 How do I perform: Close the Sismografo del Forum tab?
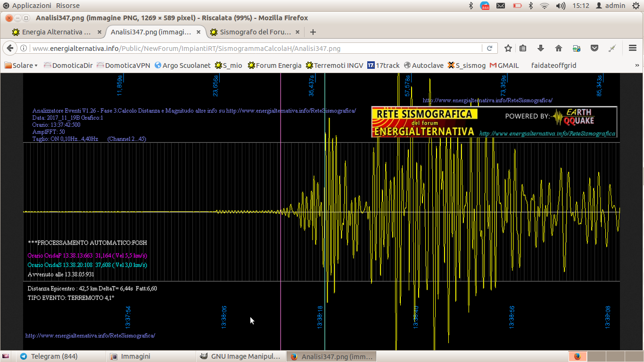pos(297,32)
